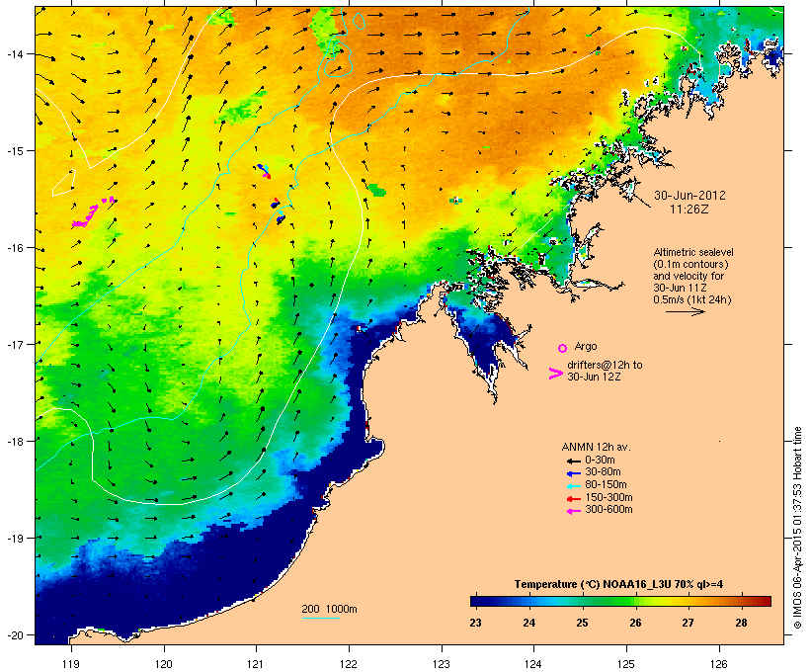Click the blue 30-80m legend arrow
Viewport: 810px width, 672px height.
573,473
